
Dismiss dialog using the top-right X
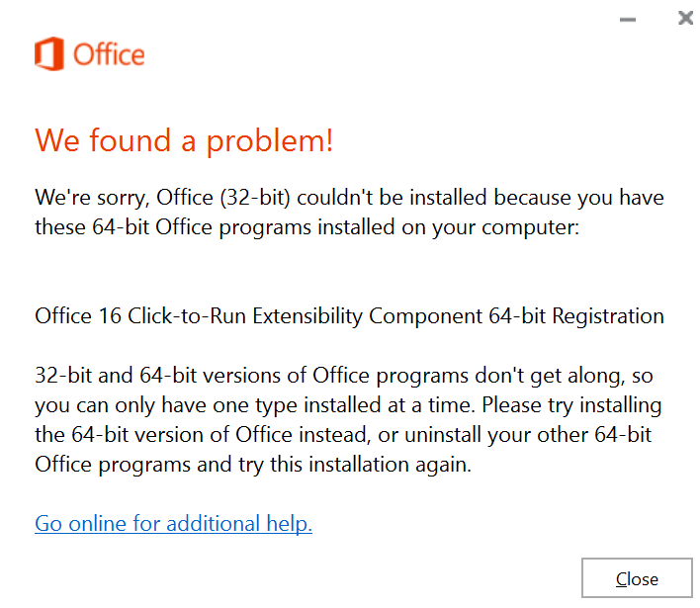tap(685, 18)
